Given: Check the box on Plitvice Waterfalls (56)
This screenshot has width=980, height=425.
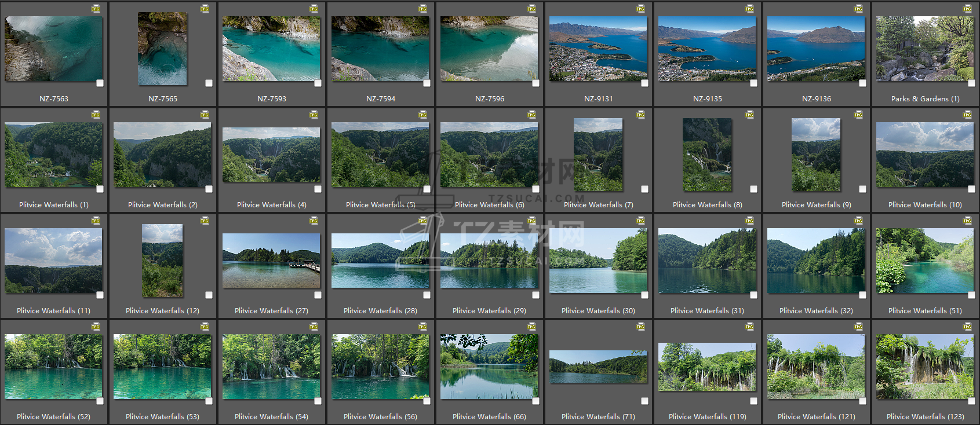Looking at the screenshot, I should [427, 401].
